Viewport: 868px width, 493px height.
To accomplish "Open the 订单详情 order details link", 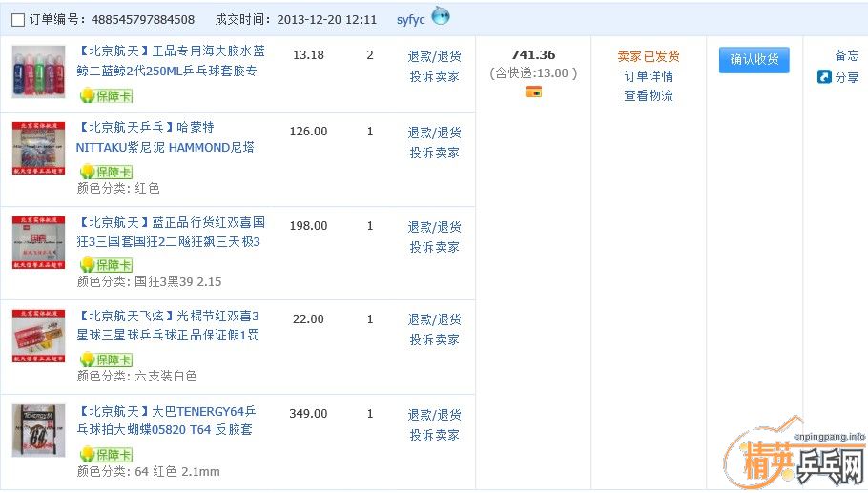I will pyautogui.click(x=649, y=76).
